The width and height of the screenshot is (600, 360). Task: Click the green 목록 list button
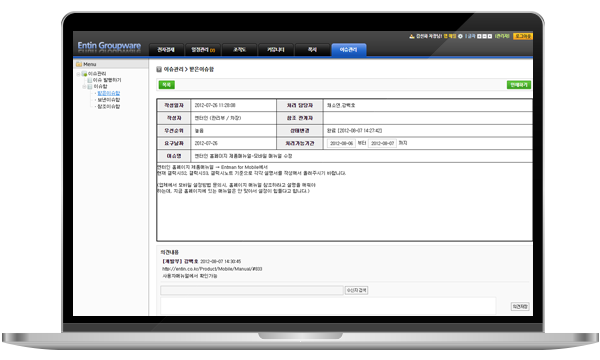coord(166,85)
